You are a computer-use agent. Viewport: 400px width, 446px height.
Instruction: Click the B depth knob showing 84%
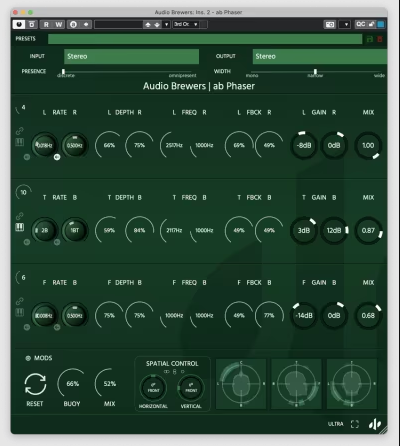tap(139, 230)
